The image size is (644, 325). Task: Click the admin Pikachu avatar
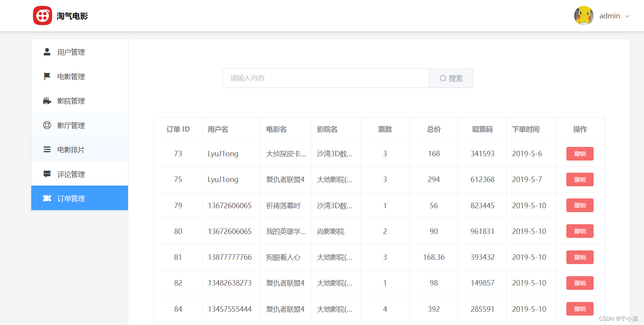click(x=584, y=16)
